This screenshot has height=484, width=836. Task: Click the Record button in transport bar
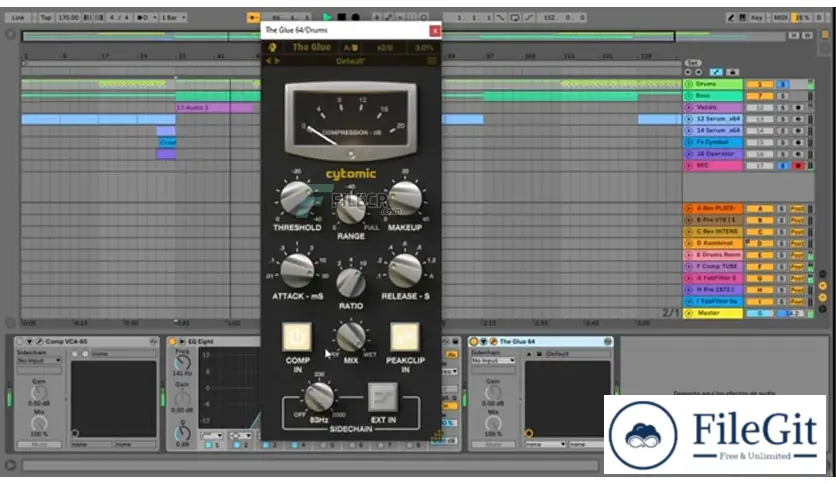tap(356, 18)
